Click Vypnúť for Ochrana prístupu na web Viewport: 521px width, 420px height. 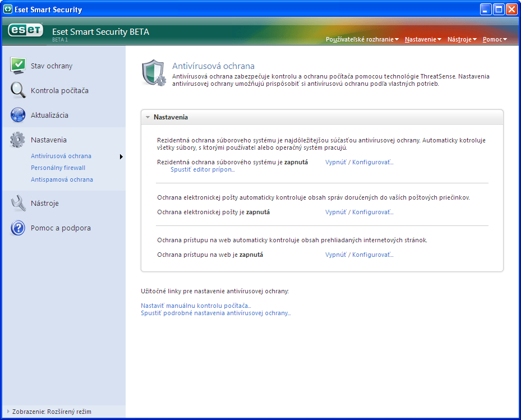[x=335, y=255]
